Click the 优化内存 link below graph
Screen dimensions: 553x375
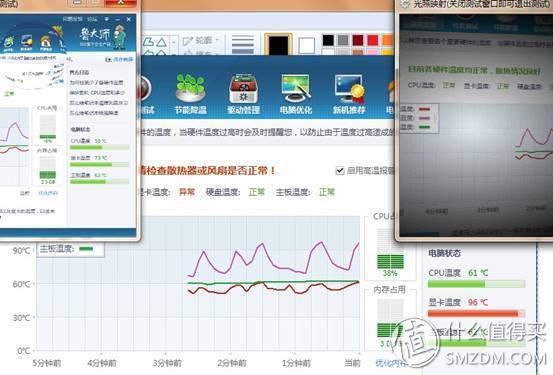click(x=390, y=363)
